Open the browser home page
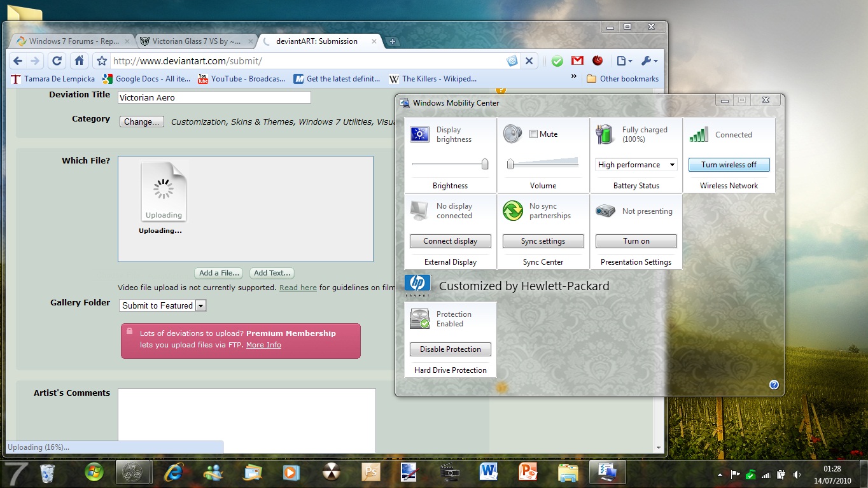This screenshot has height=488, width=868. point(79,61)
